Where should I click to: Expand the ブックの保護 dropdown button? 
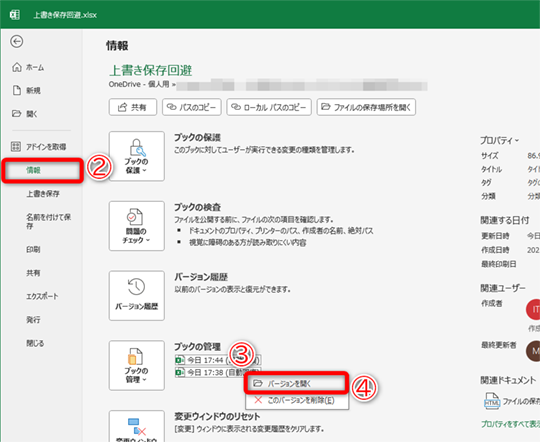(137, 156)
